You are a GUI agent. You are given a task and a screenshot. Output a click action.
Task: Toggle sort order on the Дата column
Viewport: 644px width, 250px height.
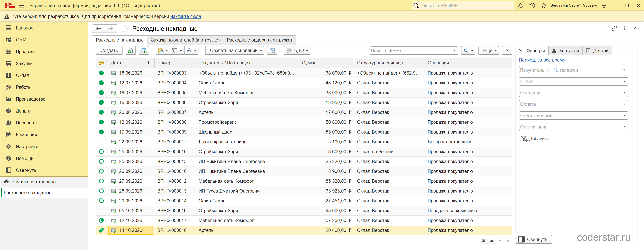coord(131,63)
